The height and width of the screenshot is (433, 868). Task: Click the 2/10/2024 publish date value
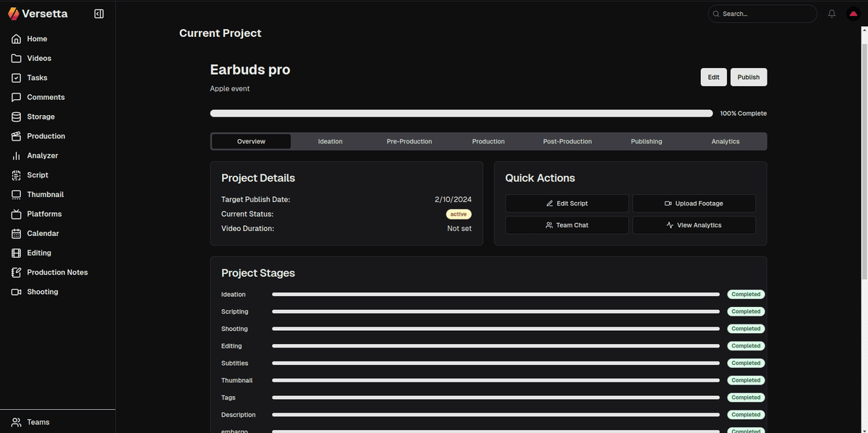coord(454,199)
